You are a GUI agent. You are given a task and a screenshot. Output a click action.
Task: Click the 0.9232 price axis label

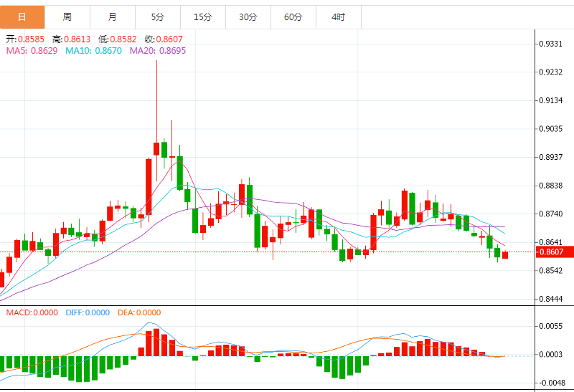(x=551, y=72)
